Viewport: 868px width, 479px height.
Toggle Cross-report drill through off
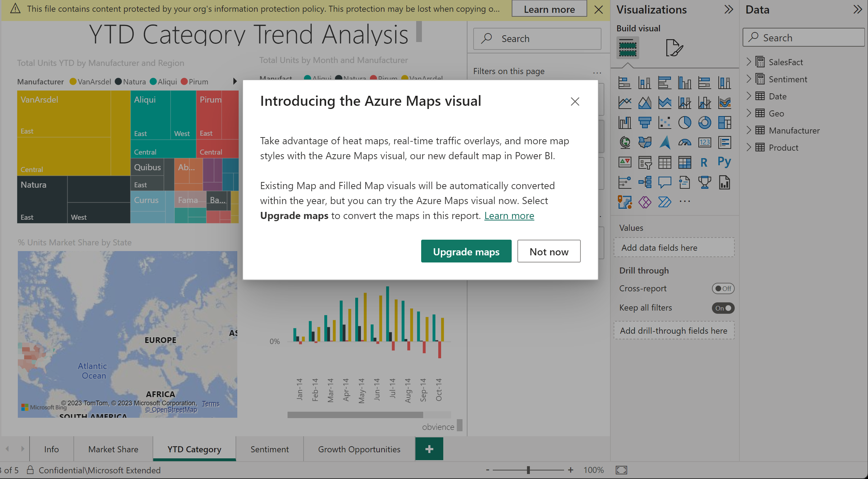tap(722, 288)
